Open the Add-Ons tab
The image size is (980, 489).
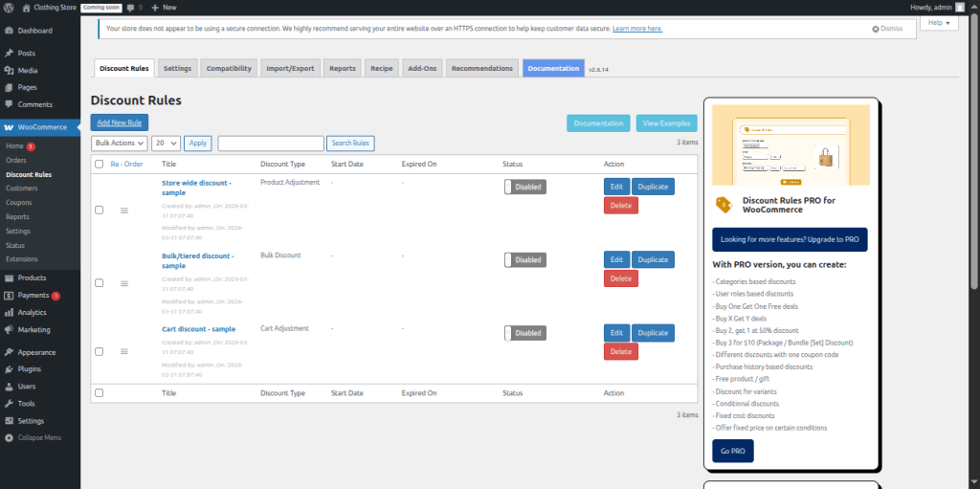[x=422, y=68]
